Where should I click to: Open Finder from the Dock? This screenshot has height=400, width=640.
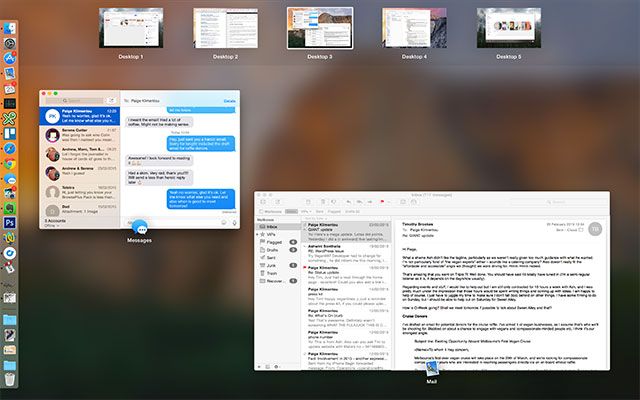9,27
